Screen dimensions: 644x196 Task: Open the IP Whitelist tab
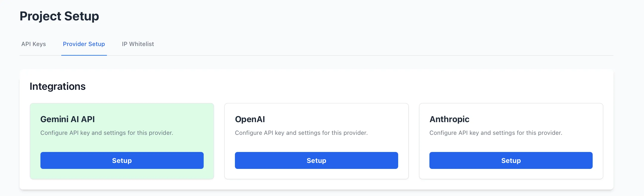(x=138, y=44)
